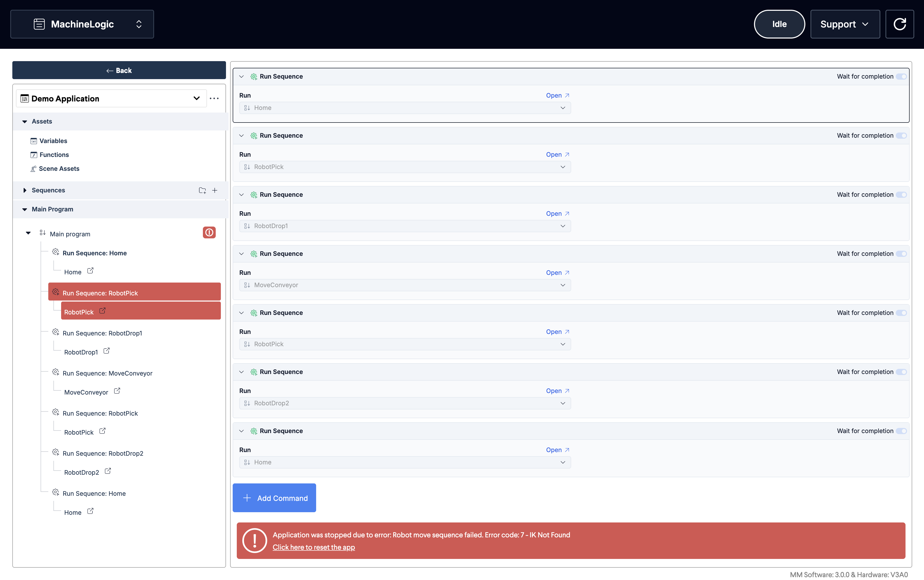Click Open link on the MoveConveyor card
The width and height of the screenshot is (924, 580).
558,273
